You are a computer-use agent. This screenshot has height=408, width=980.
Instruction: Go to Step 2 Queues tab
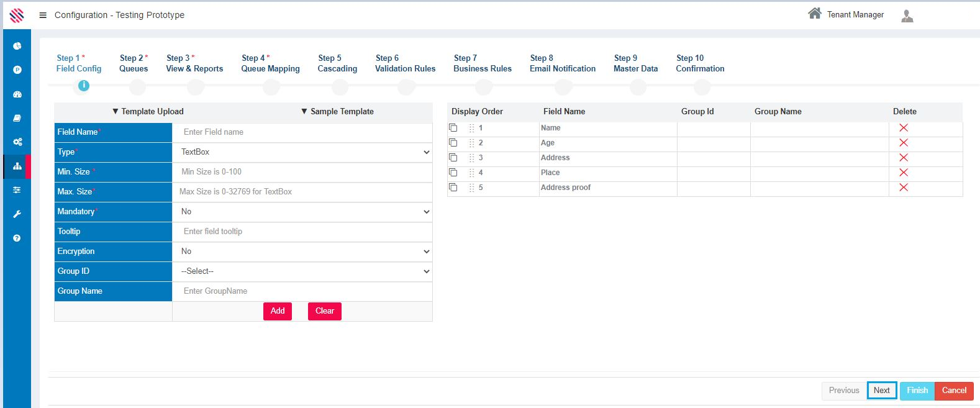[x=134, y=63]
